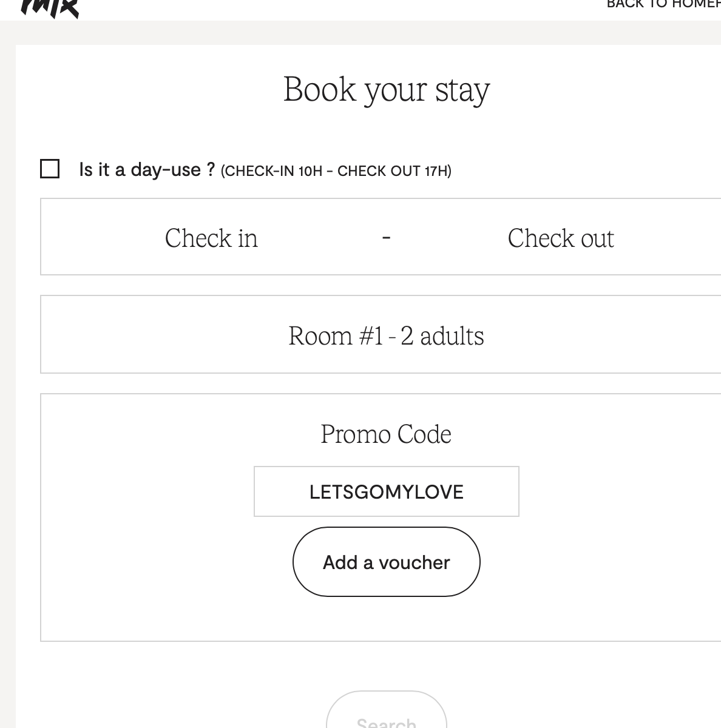The width and height of the screenshot is (721, 728).
Task: Click the "2 adults" guest count text
Action: [442, 336]
